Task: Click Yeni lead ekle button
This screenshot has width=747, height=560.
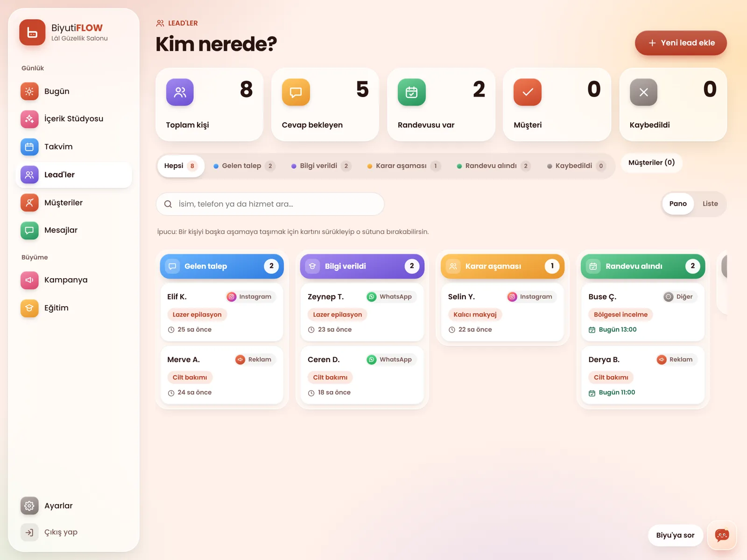Action: 681,43
